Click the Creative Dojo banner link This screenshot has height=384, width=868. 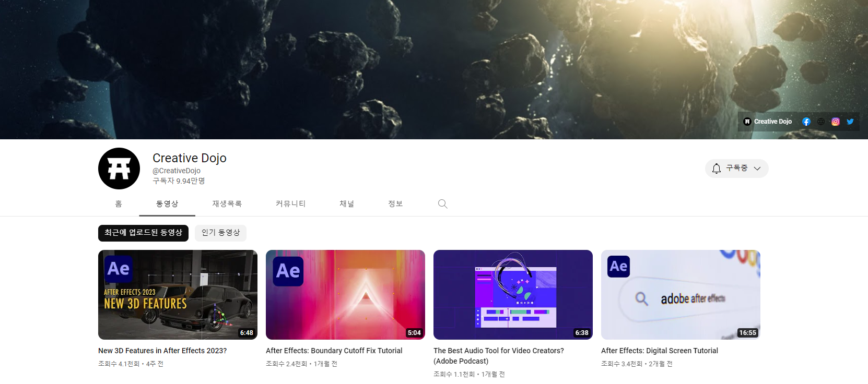768,122
